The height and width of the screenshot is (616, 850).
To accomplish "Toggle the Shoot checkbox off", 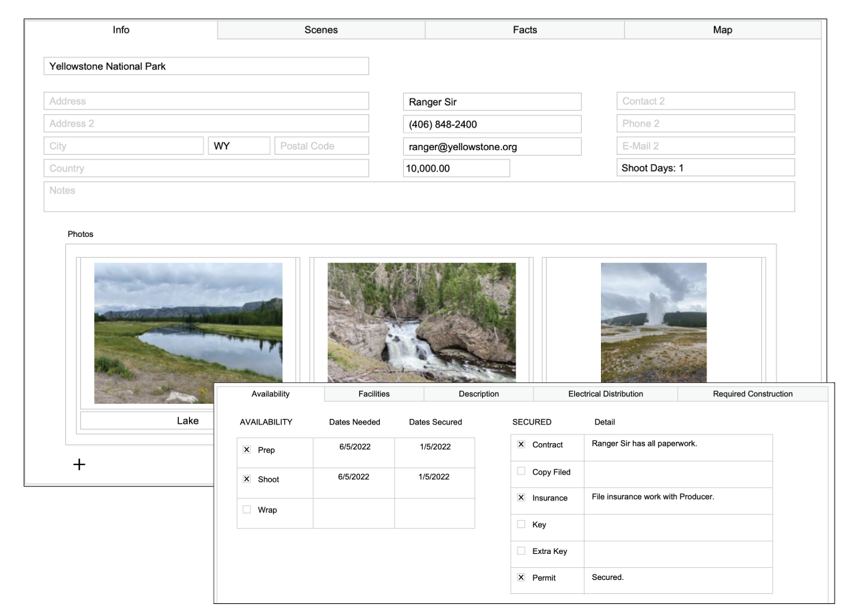I will click(246, 479).
